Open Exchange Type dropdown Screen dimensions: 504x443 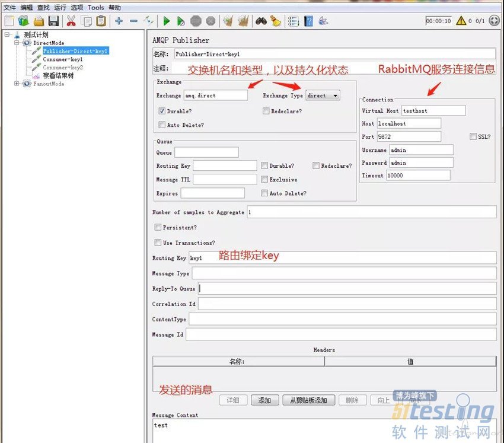323,95
